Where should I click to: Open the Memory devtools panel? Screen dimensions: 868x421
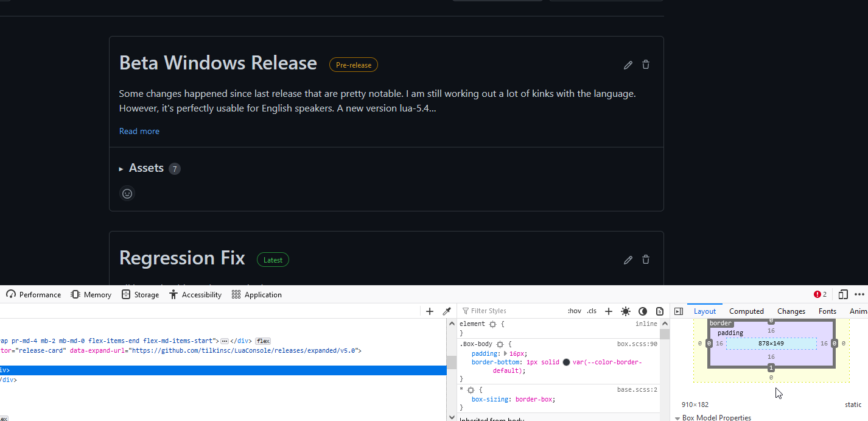pos(91,294)
